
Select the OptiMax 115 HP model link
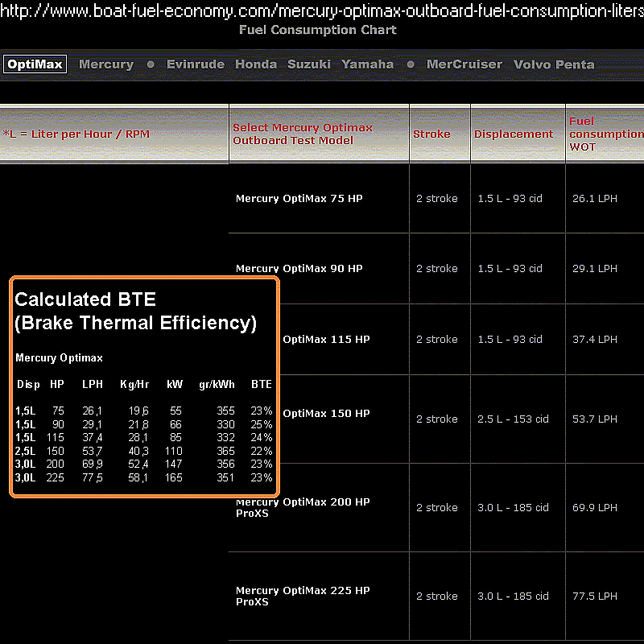click(x=326, y=339)
